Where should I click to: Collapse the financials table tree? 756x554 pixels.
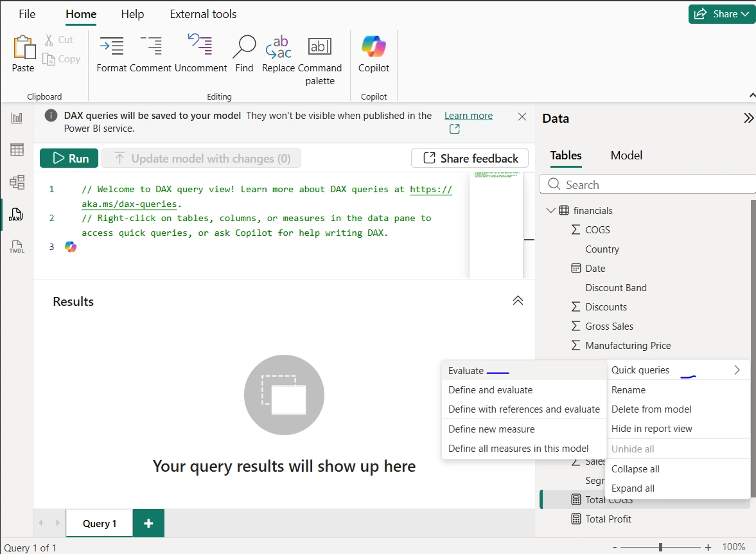[550, 210]
